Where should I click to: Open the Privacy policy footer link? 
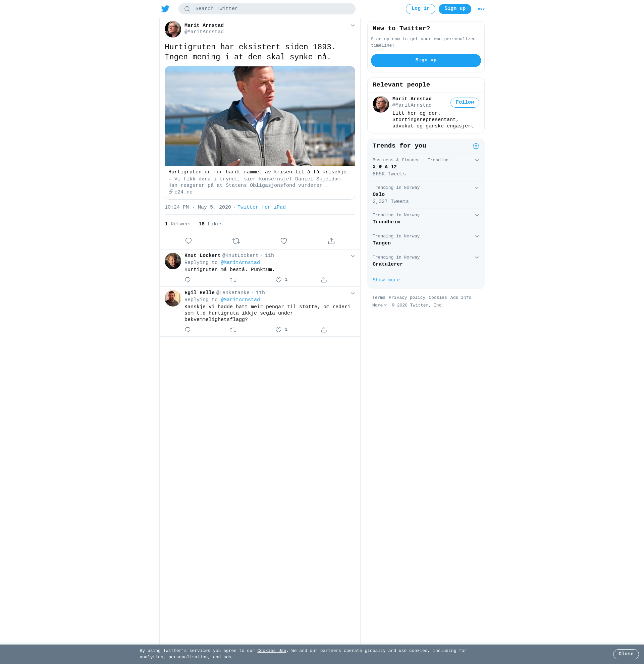[x=407, y=298]
